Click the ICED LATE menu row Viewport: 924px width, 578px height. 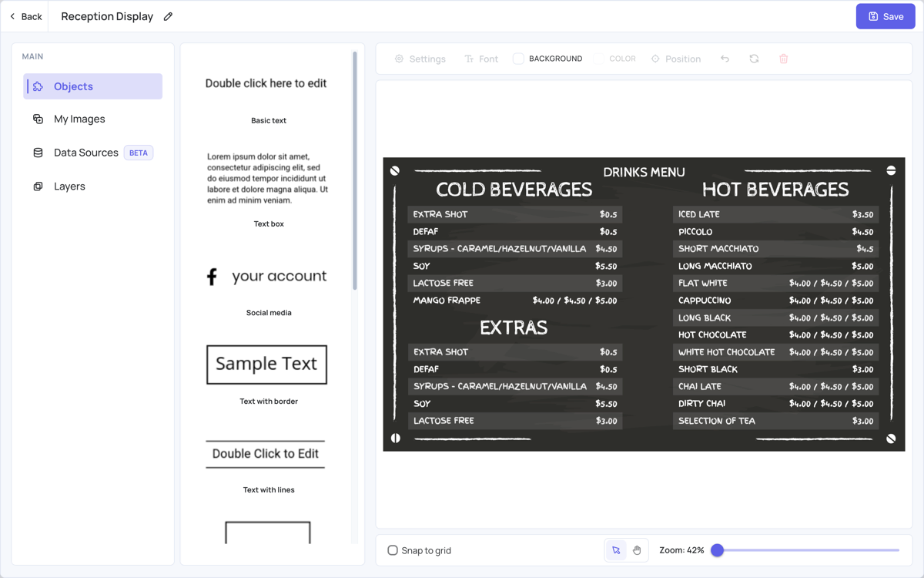[x=775, y=214]
